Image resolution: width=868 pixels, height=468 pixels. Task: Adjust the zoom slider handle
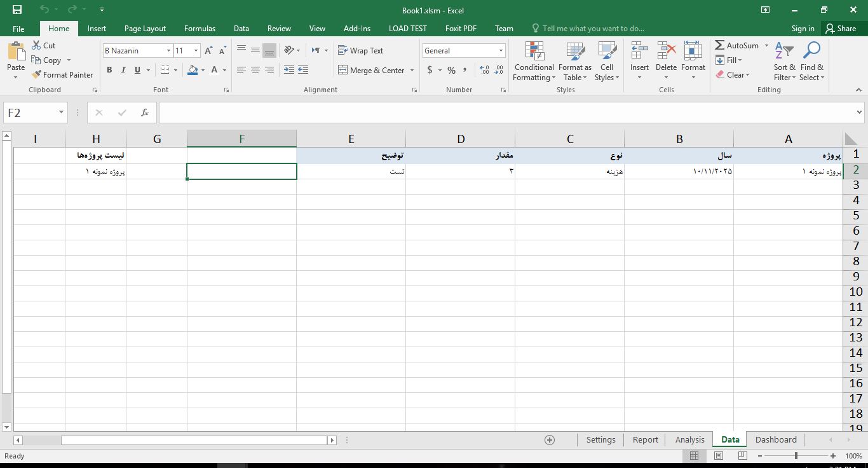tap(796, 456)
